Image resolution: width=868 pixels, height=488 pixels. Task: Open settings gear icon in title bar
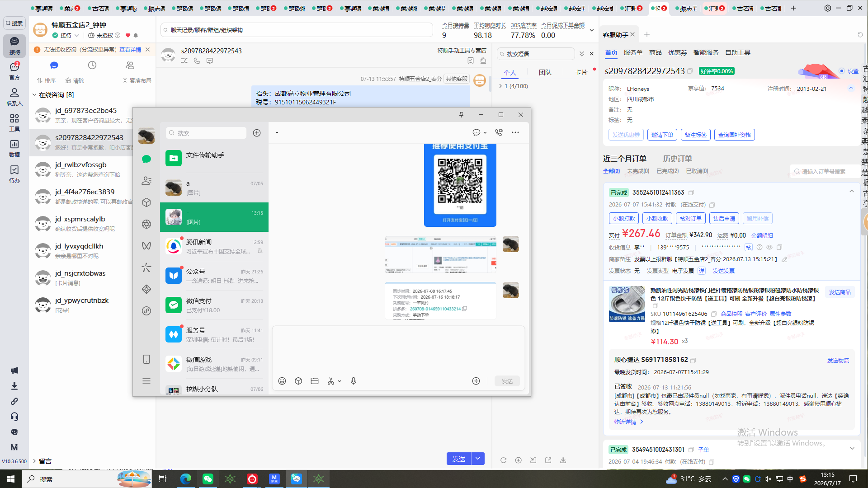(828, 8)
